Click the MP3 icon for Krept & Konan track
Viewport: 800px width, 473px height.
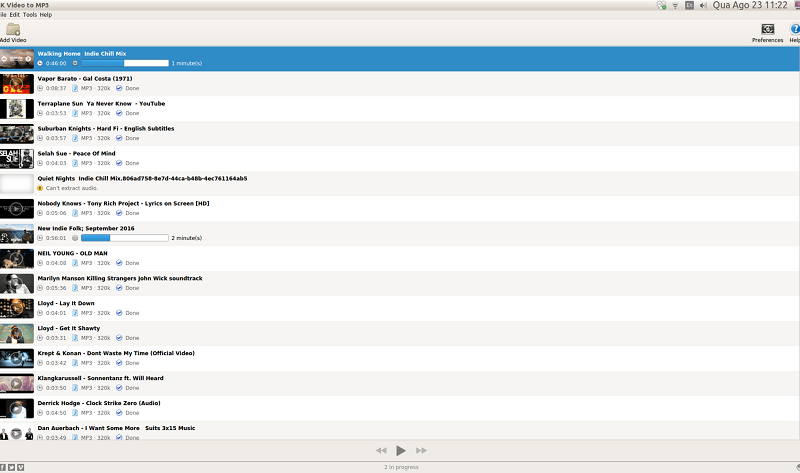[x=75, y=363]
